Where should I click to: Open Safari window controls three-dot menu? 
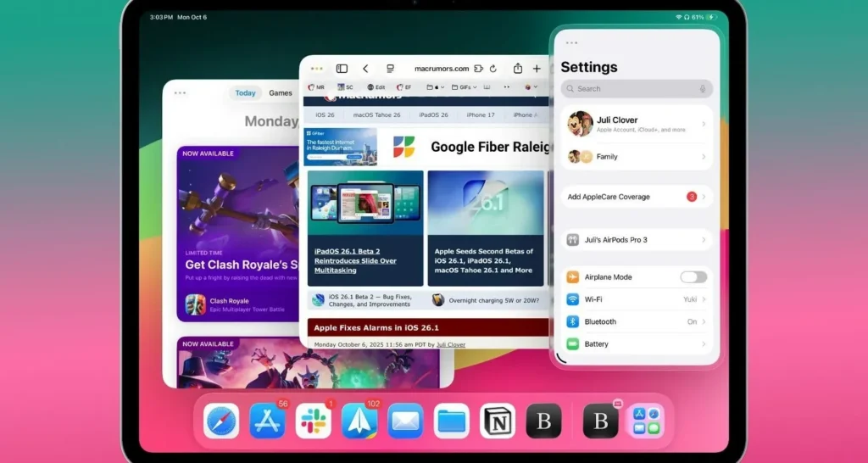tap(317, 69)
